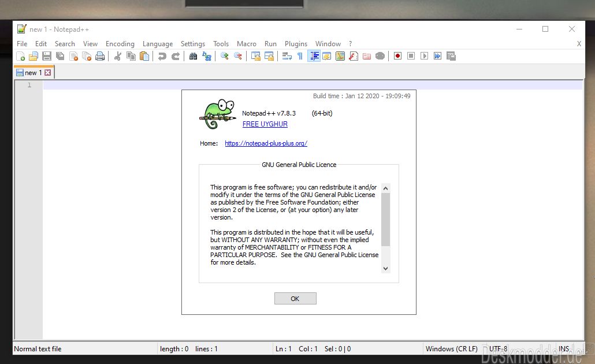Click the Close document toolbar icon
Image resolution: width=595 pixels, height=364 pixels.
73,56
